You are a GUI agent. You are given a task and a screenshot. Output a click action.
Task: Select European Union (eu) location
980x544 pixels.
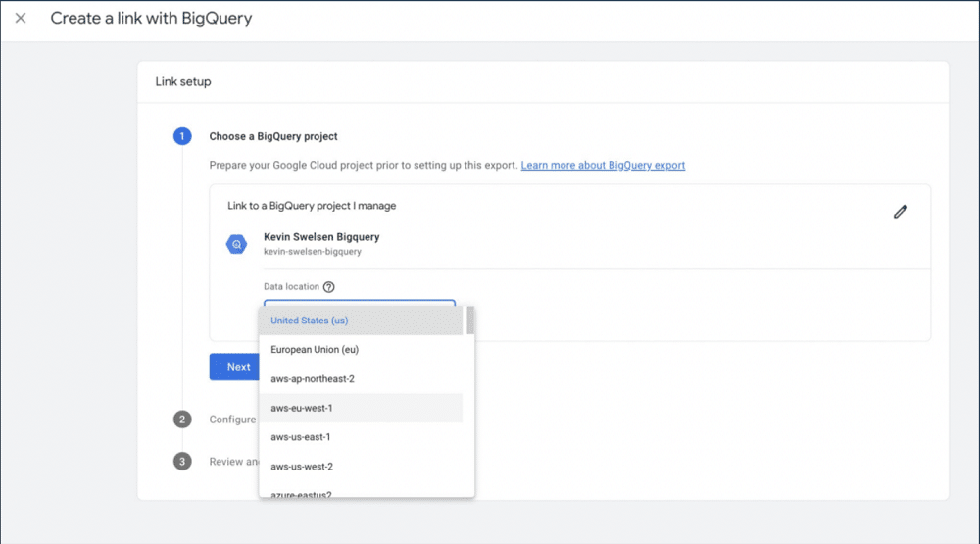[361, 350]
